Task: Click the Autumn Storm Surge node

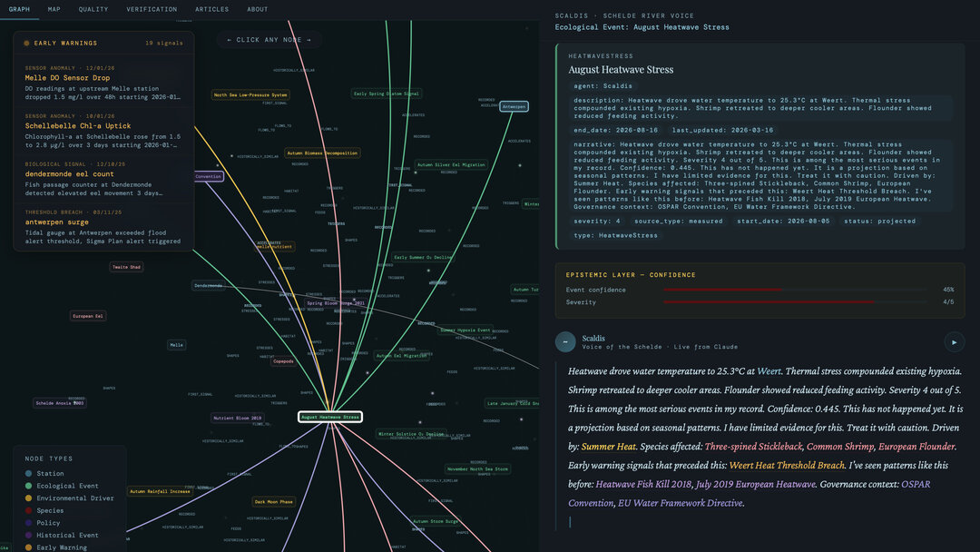Action: pos(436,521)
